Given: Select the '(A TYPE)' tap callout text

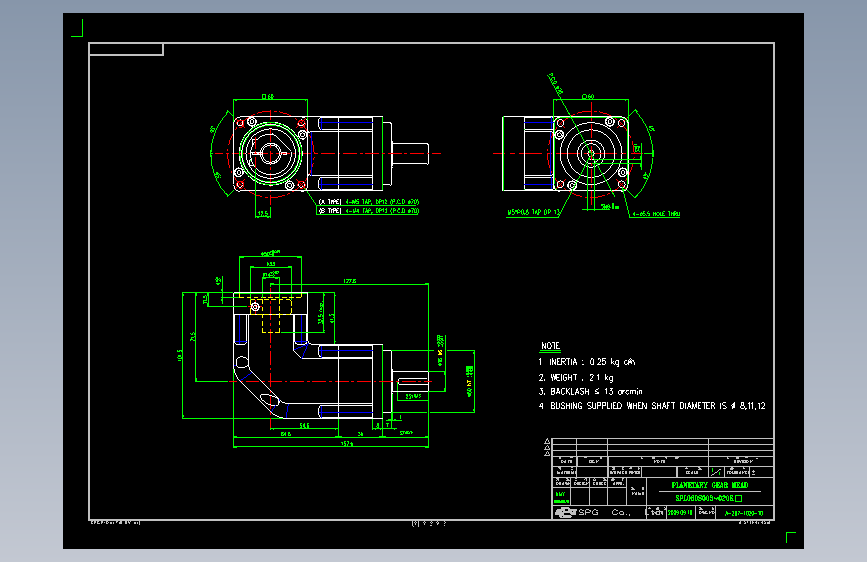Looking at the screenshot, I should (x=368, y=202).
